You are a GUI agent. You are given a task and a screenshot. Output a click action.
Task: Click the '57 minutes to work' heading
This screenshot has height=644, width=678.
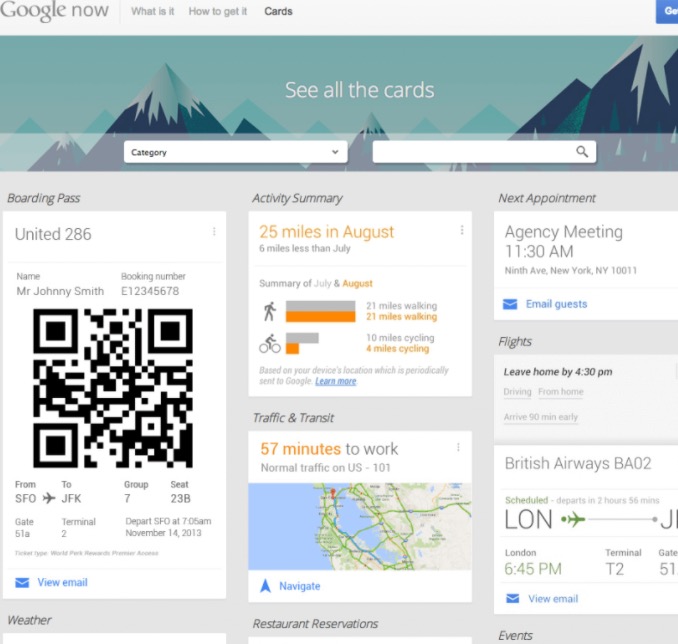click(x=329, y=449)
